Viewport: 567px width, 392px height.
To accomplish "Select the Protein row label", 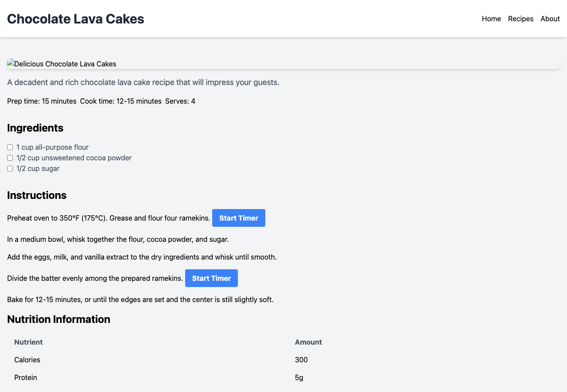I will [x=26, y=377].
